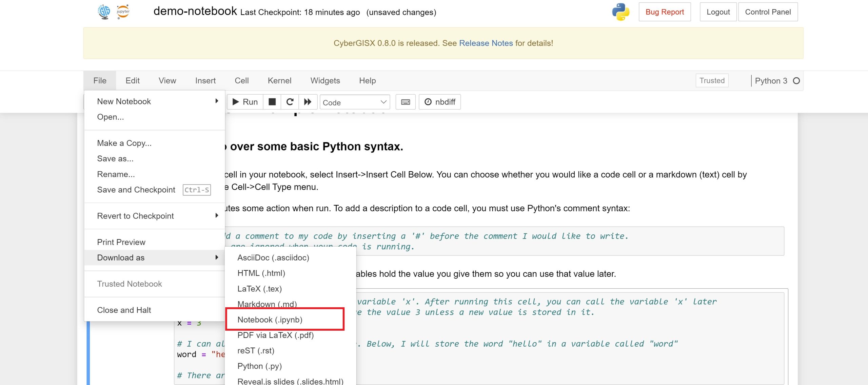Expand the Revert to Checkpoint submenu
The image size is (868, 385).
pos(155,216)
